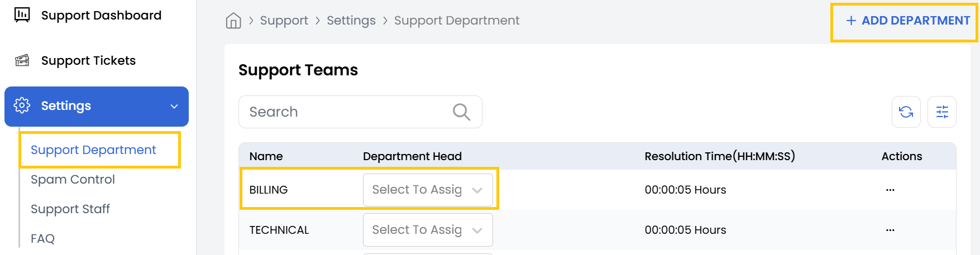Click the Support breadcrumb link
Image resolution: width=980 pixels, height=255 pixels.
tap(284, 21)
